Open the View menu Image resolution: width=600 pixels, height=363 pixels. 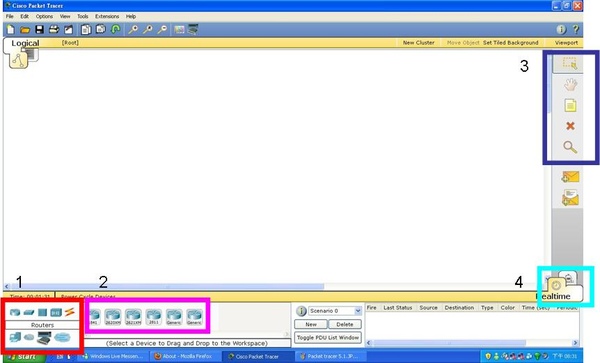point(65,16)
